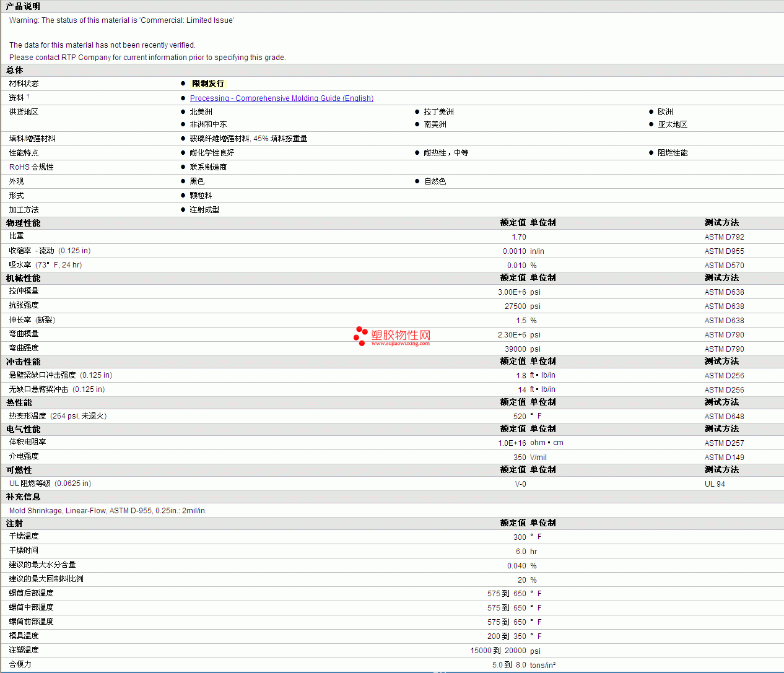Click the tensile modulus value 3.00E+6

(512, 292)
